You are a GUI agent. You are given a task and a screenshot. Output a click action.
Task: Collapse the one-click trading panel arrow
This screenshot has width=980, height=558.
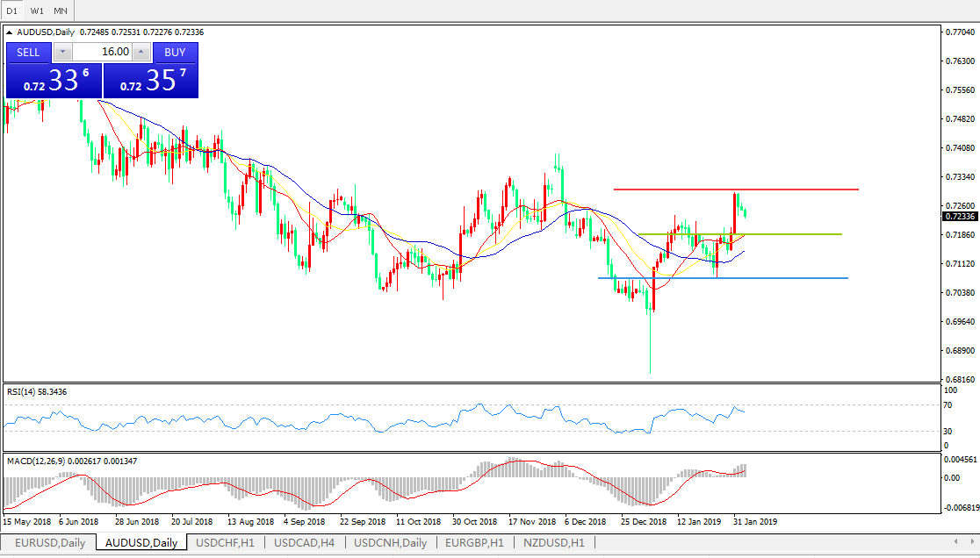tap(10, 32)
